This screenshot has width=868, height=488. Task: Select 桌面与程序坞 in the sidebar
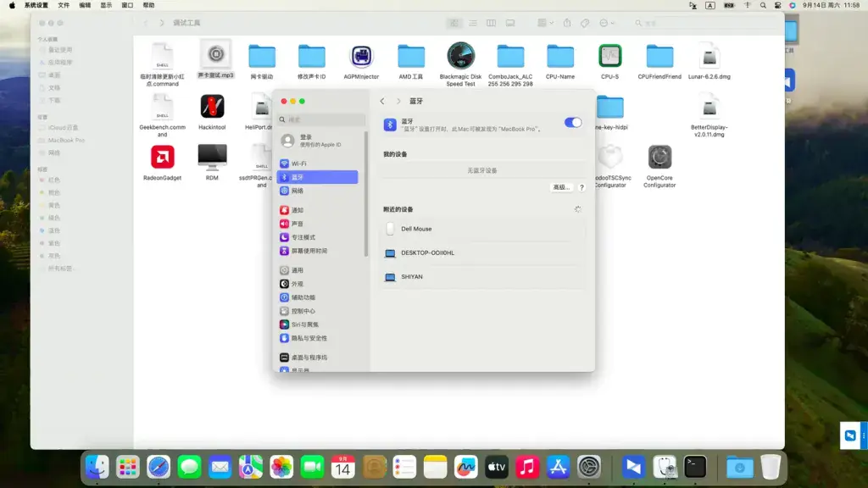(319, 358)
